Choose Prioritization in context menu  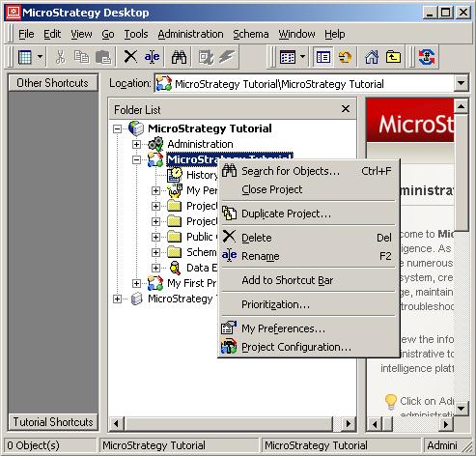click(x=308, y=304)
